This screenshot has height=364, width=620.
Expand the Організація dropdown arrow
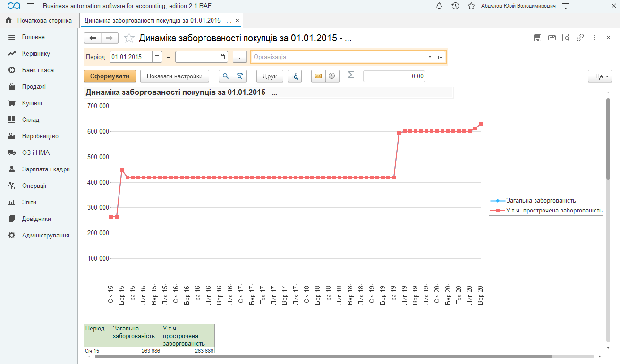(x=430, y=57)
